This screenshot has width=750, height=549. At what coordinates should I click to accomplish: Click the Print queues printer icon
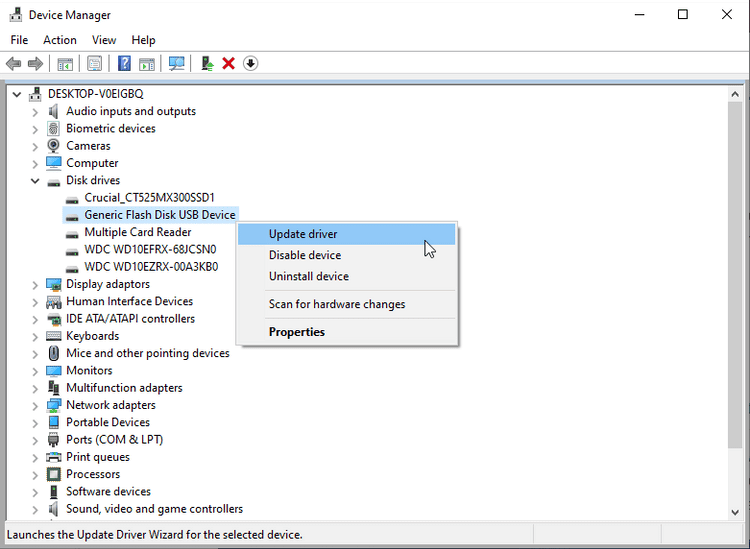(54, 457)
